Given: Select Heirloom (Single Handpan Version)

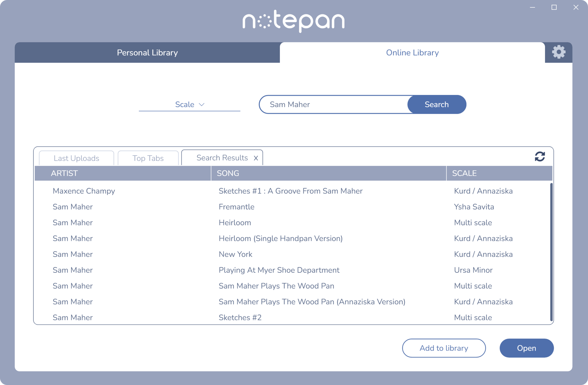Looking at the screenshot, I should pyautogui.click(x=280, y=239).
